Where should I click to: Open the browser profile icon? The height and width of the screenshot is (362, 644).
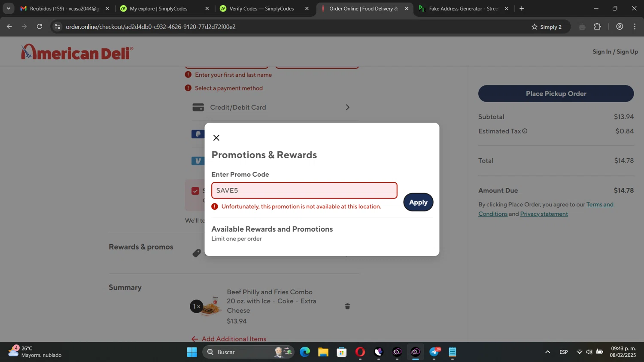(620, 27)
